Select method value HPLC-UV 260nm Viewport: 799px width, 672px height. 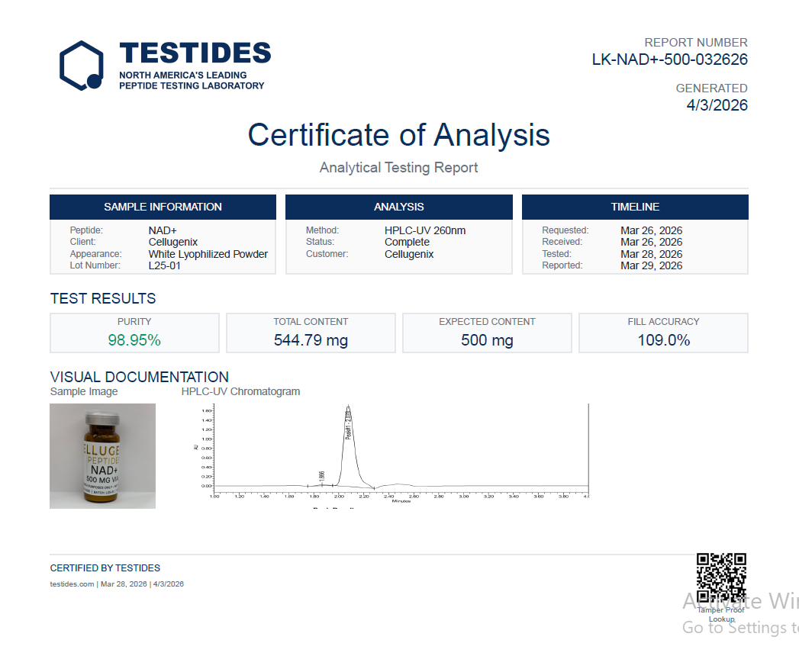(x=425, y=230)
